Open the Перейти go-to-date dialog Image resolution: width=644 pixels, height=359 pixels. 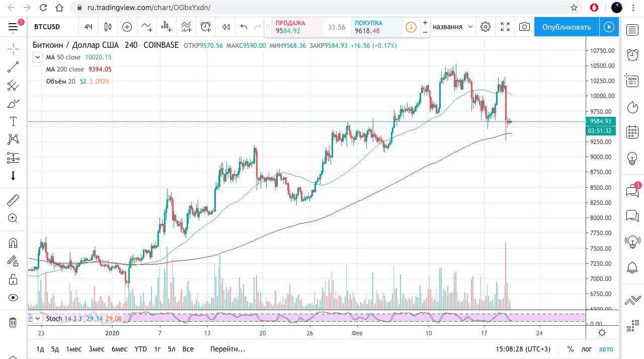[x=228, y=349]
